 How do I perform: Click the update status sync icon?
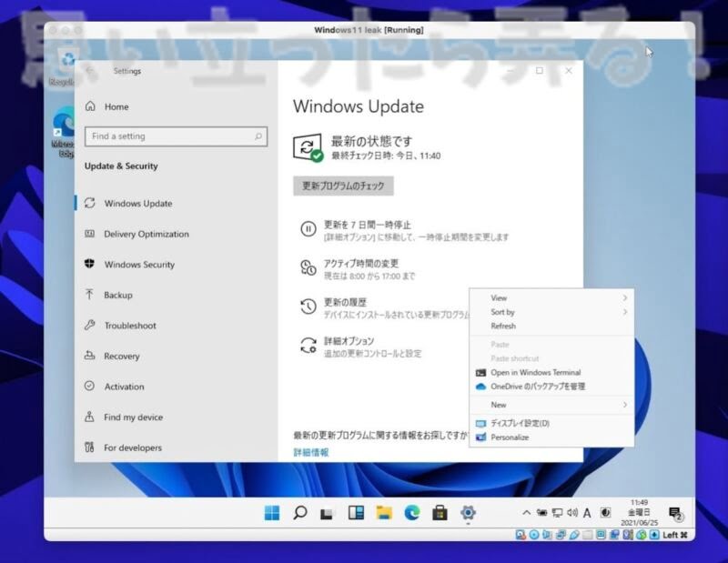pyautogui.click(x=308, y=147)
